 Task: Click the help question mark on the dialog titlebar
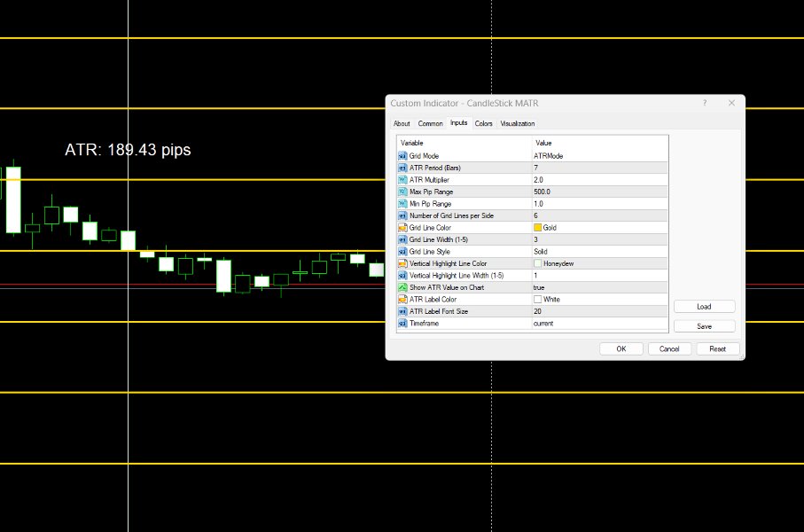705,103
